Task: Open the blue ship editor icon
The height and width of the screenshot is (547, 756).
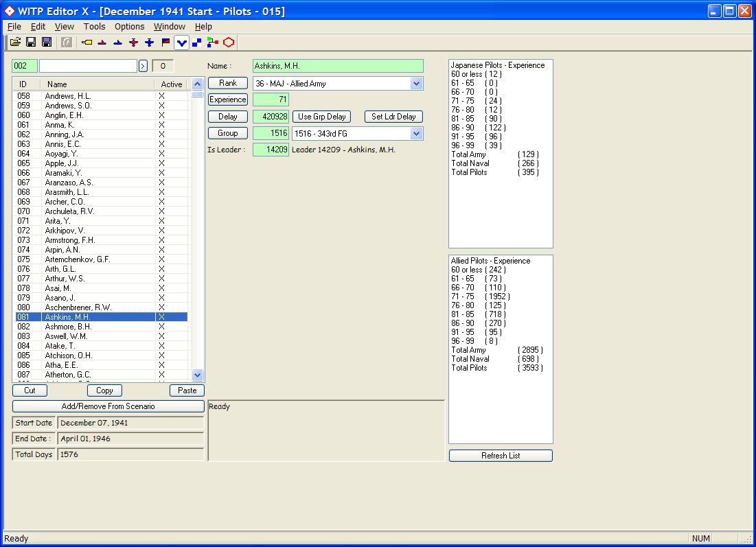Action: (117, 43)
